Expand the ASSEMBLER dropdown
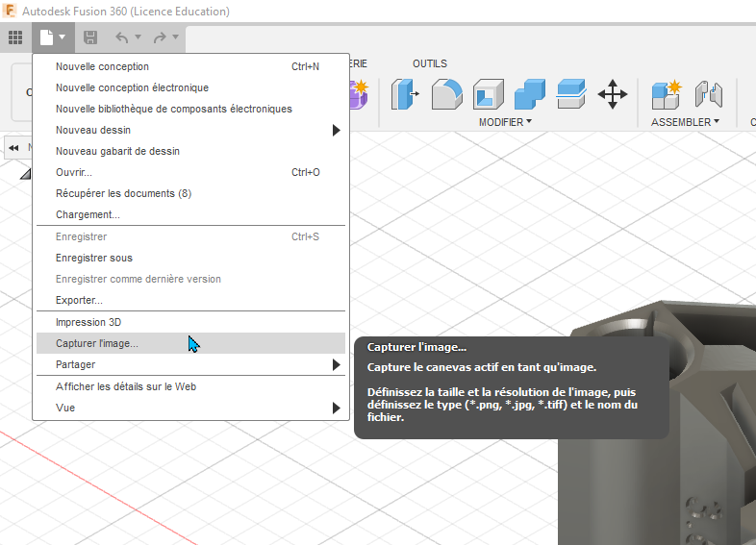This screenshot has width=756, height=545. point(685,122)
